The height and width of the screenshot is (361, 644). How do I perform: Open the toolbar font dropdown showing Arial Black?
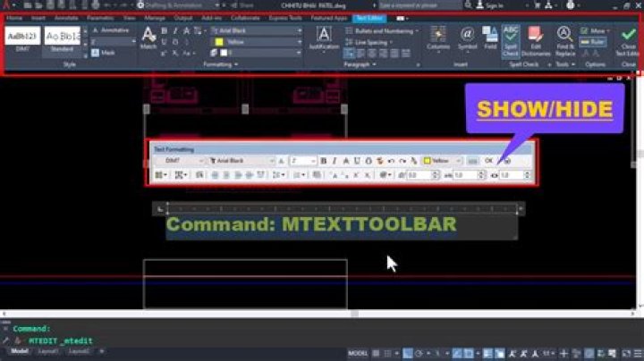point(241,161)
